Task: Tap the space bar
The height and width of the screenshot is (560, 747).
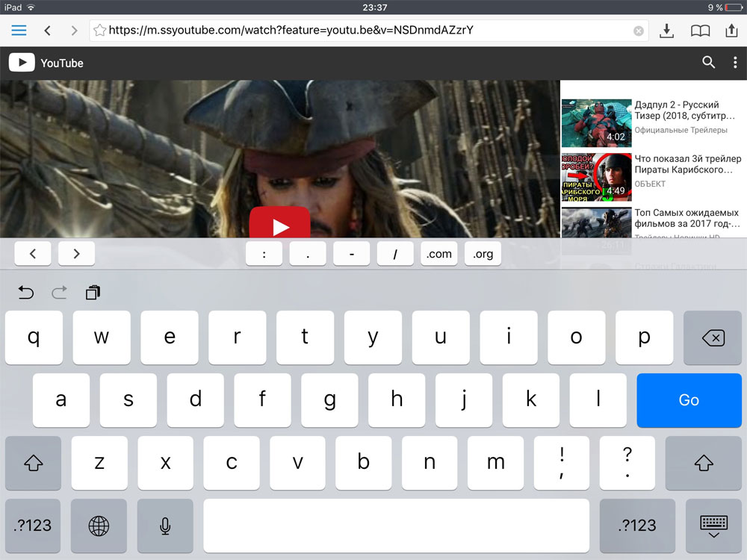Action: 397,526
